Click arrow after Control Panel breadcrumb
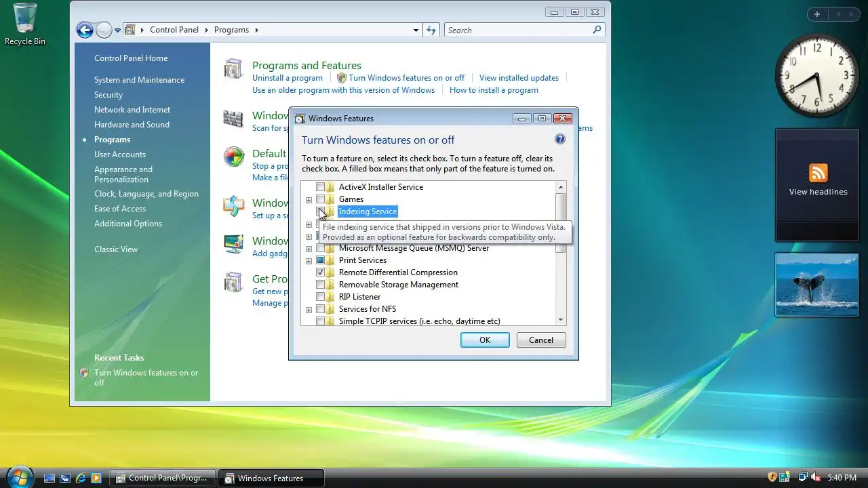 coord(206,30)
